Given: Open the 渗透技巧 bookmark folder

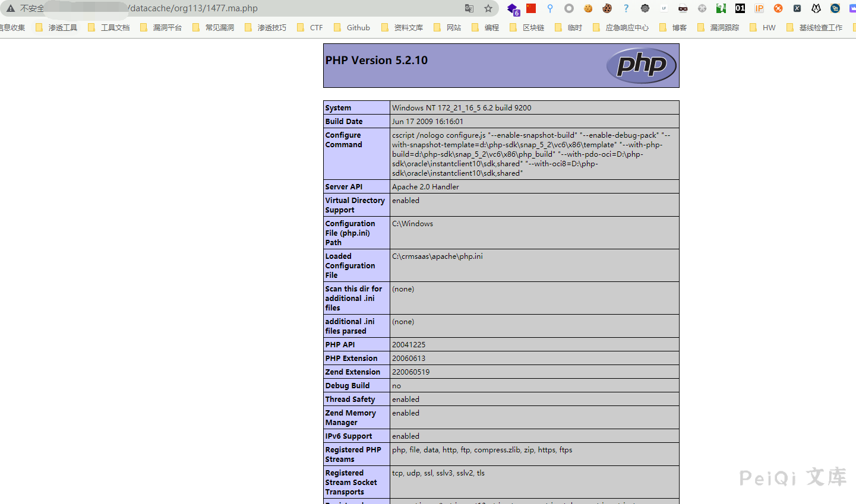Looking at the screenshot, I should [x=266, y=27].
